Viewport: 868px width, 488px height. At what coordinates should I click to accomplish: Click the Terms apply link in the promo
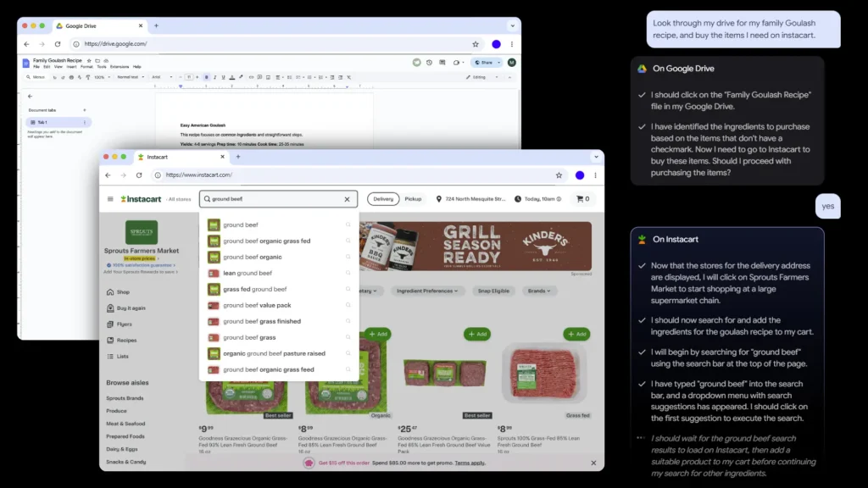pos(470,463)
